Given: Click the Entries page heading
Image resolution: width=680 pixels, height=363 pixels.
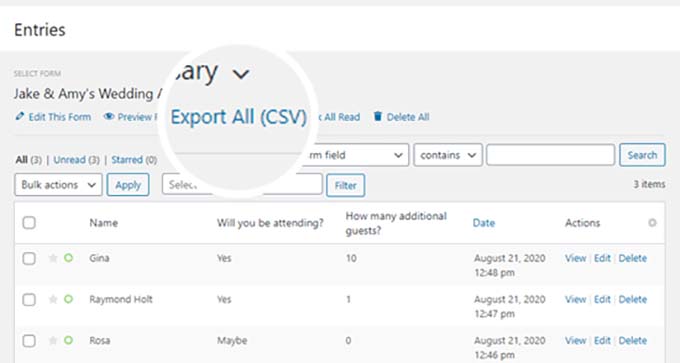Looking at the screenshot, I should click(x=40, y=30).
